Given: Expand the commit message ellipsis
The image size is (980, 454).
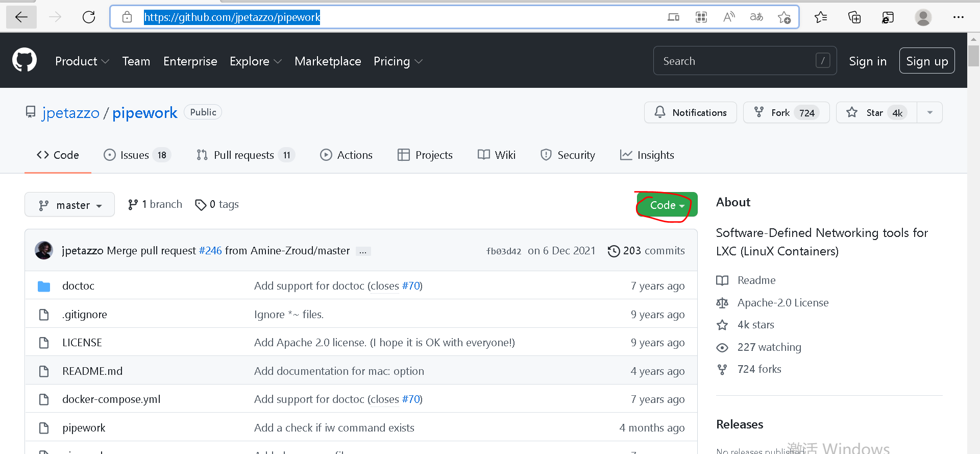Looking at the screenshot, I should pos(363,251).
